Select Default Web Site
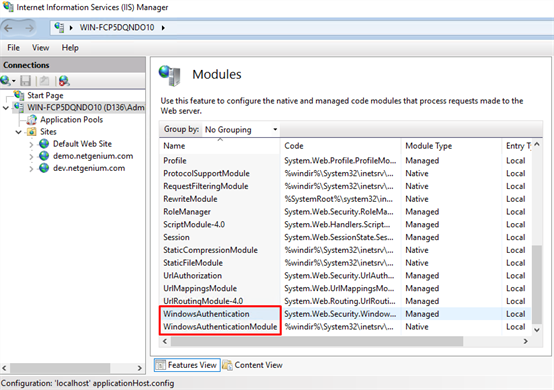554x390 pixels. tap(82, 144)
